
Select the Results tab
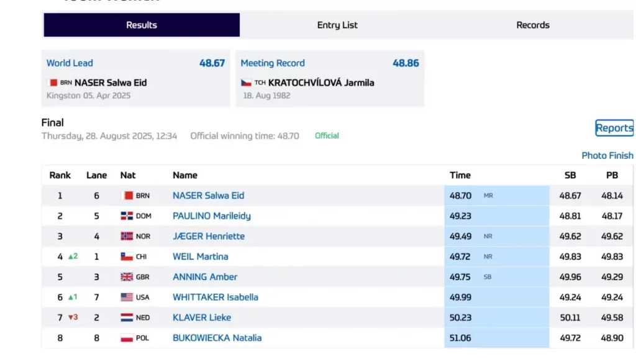point(142,25)
